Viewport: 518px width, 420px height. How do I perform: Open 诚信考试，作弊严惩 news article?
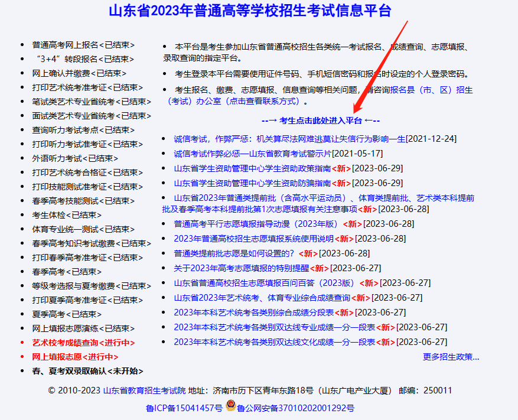click(289, 139)
